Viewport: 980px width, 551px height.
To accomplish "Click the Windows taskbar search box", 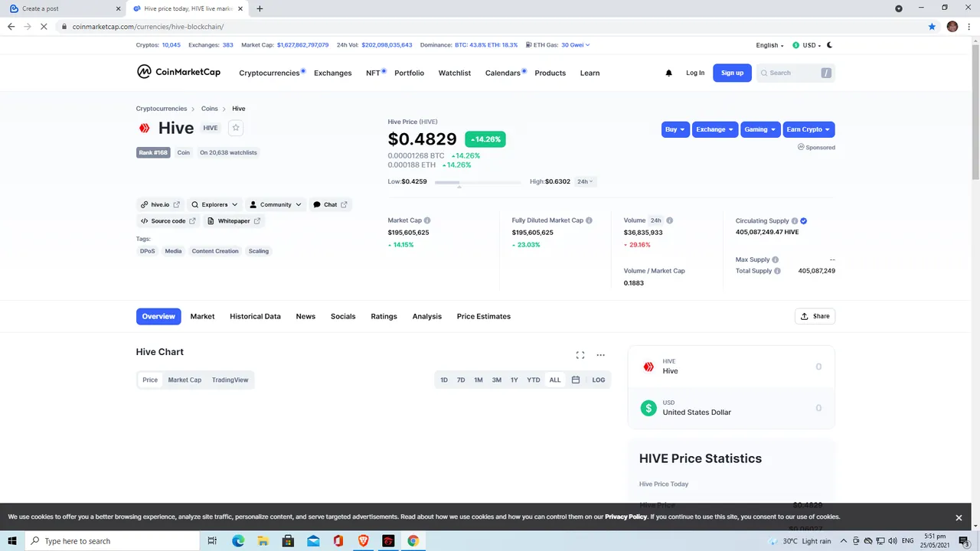I will pyautogui.click(x=113, y=541).
